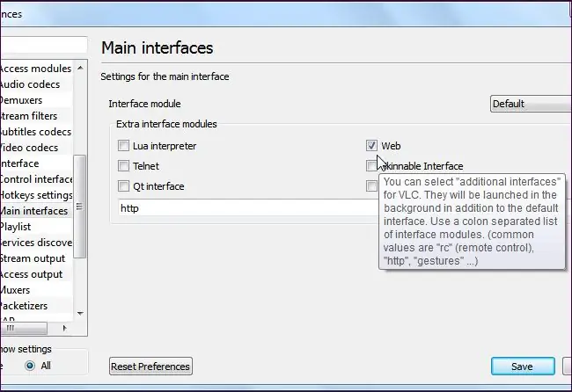Uncheck the Web interface module
Viewport: 572px width, 392px height.
click(372, 146)
